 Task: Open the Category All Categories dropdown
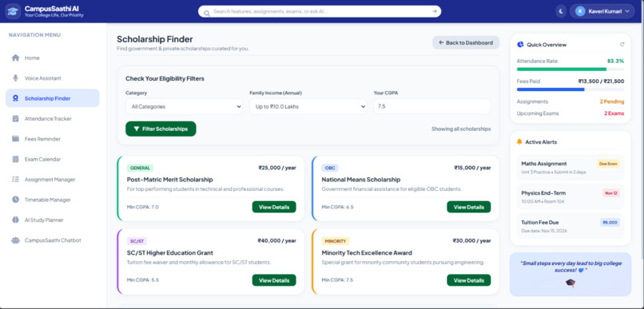tap(184, 106)
